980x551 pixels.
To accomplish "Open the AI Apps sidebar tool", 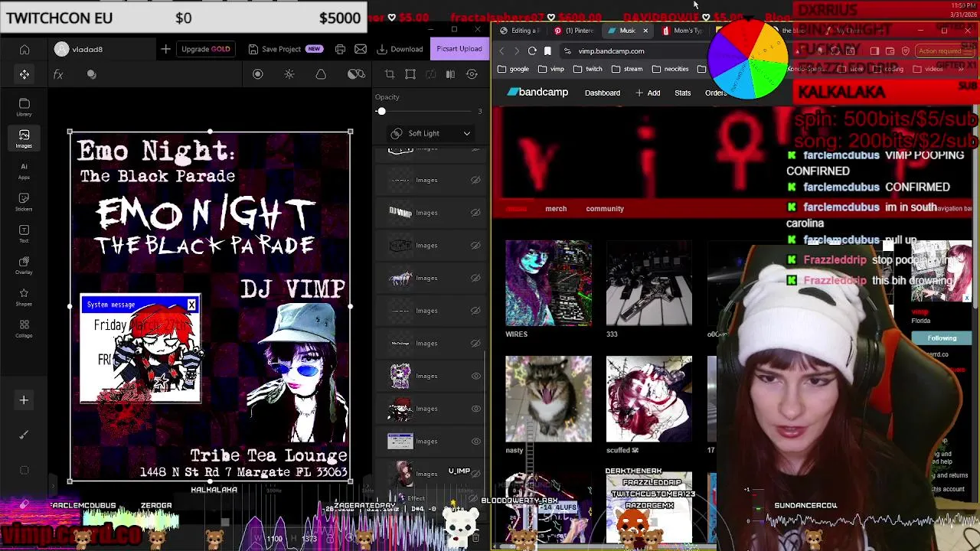I will coord(24,171).
